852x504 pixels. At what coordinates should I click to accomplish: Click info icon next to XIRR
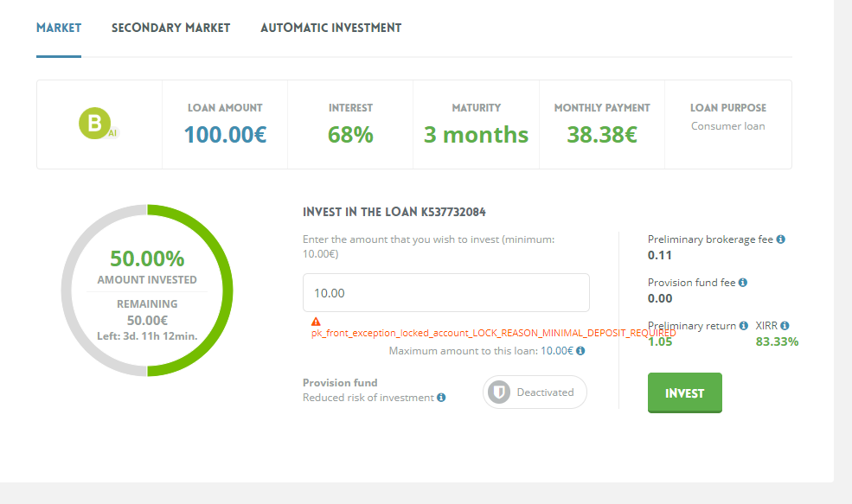coord(785,325)
